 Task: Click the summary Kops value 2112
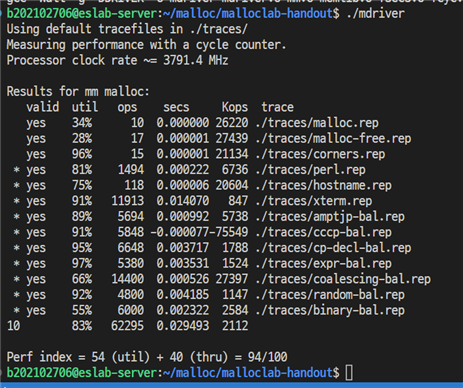click(235, 326)
